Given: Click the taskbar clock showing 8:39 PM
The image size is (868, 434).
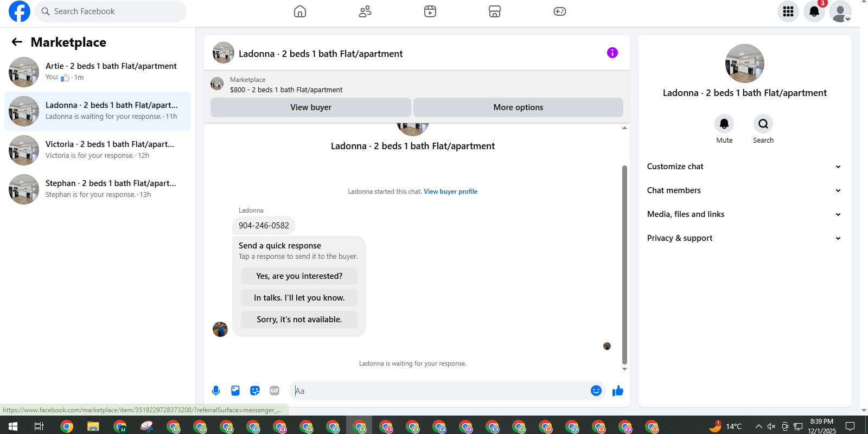Looking at the screenshot, I should [x=822, y=426].
